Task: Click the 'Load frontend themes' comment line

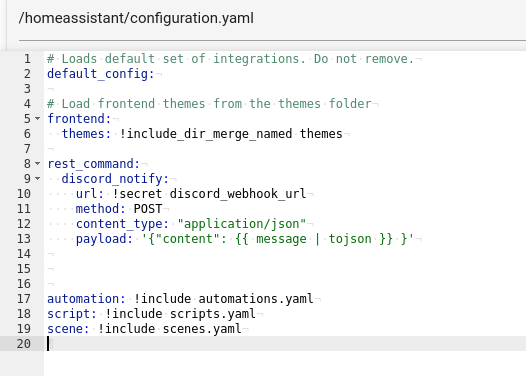Action: tap(209, 104)
